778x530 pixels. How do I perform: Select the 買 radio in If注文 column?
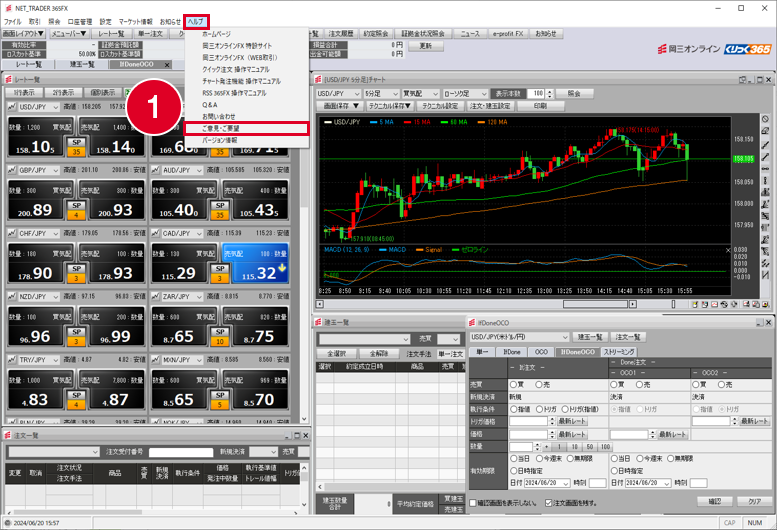point(514,385)
